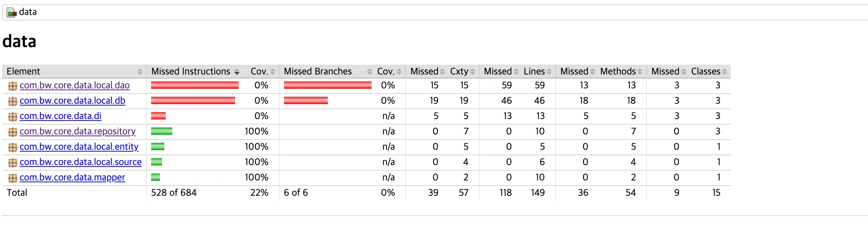
Task: Sort by Missed Instructions column header
Action: pyautogui.click(x=195, y=71)
